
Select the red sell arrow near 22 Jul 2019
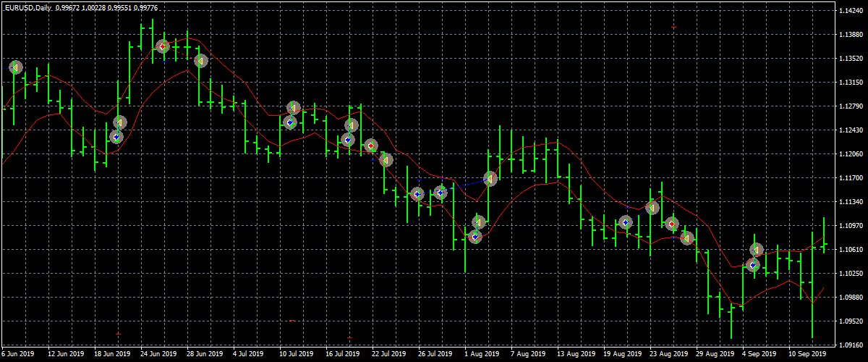[371, 146]
